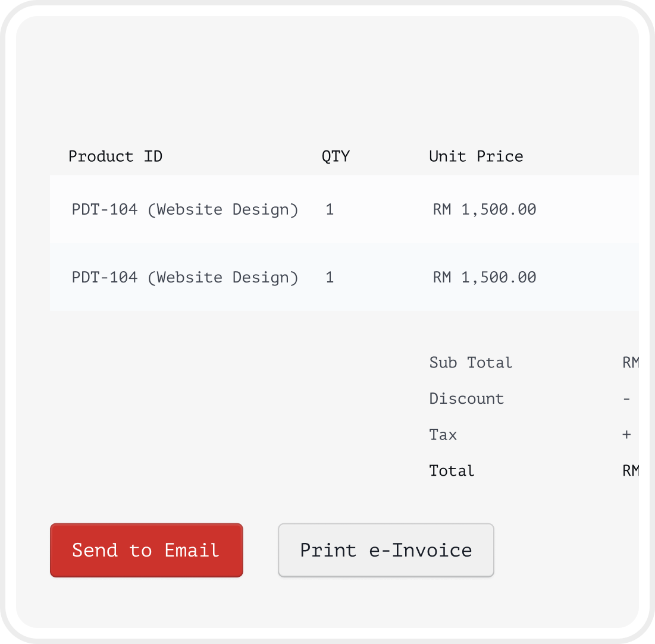Click the Discount label in the summary
Screen dimensions: 655x644
[x=466, y=398]
